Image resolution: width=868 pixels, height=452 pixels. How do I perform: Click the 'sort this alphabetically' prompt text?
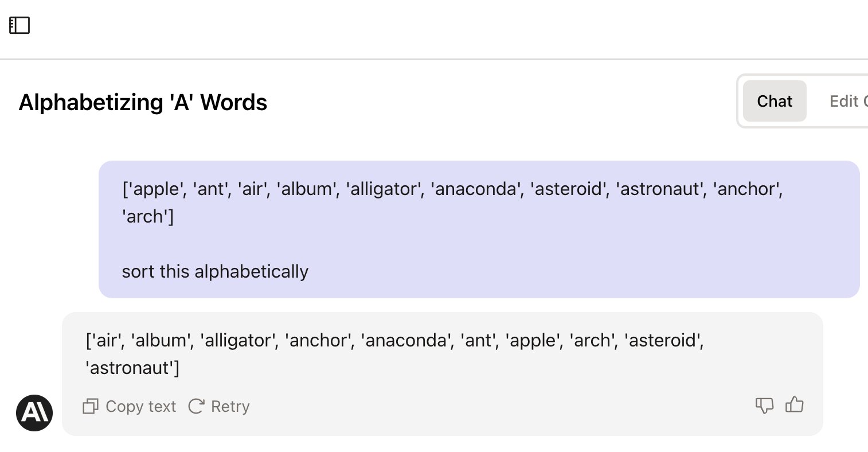[215, 271]
